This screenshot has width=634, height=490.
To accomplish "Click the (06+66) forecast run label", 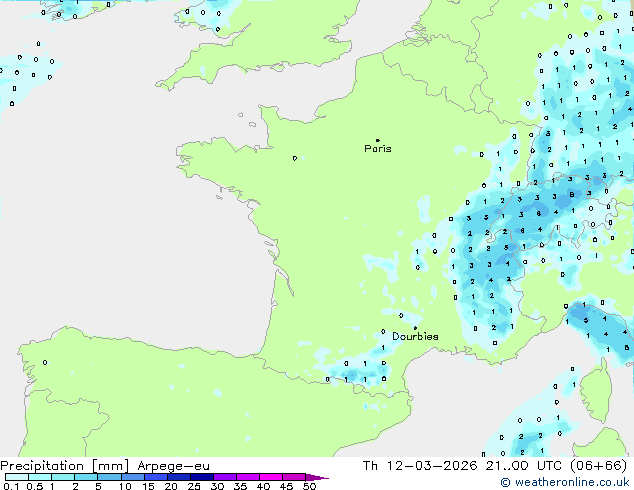I will tap(598, 466).
